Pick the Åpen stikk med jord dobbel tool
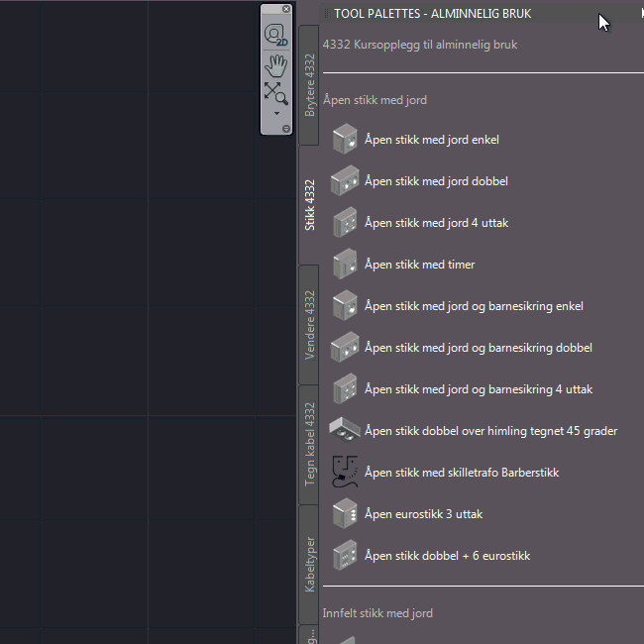Image resolution: width=644 pixels, height=644 pixels. pos(436,181)
